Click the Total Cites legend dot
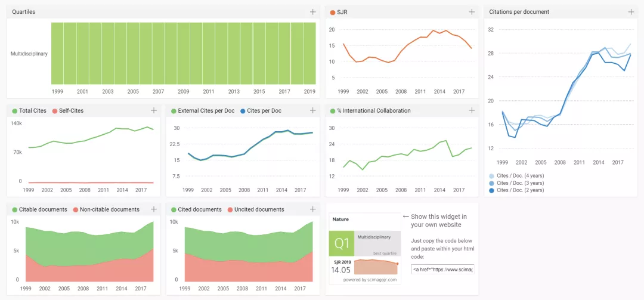The image size is (644, 300). point(15,111)
